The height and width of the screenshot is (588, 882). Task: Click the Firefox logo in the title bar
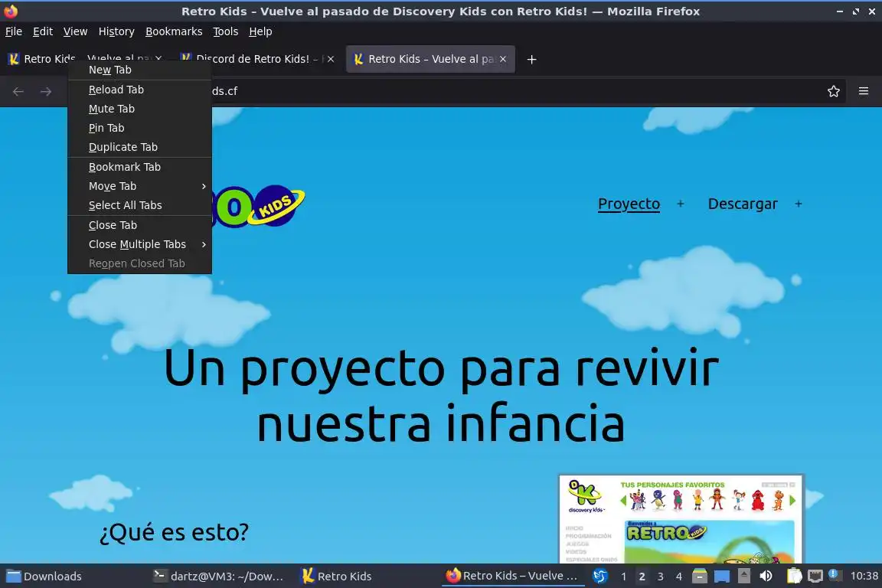pyautogui.click(x=11, y=11)
